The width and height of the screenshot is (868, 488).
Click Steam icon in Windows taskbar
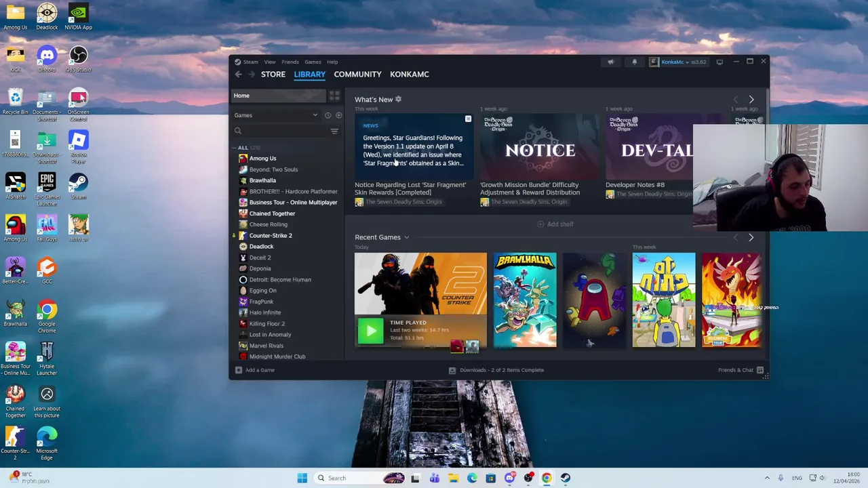click(x=565, y=478)
